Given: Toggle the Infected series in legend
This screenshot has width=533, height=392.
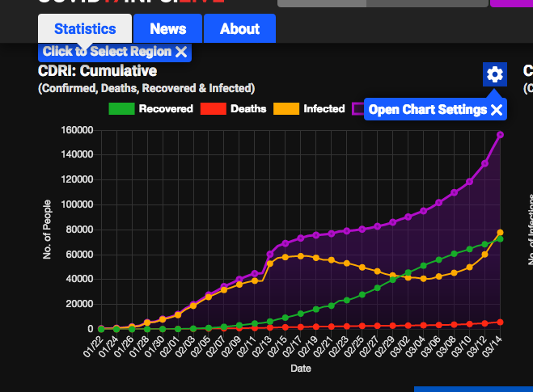Looking at the screenshot, I should pyautogui.click(x=324, y=108).
